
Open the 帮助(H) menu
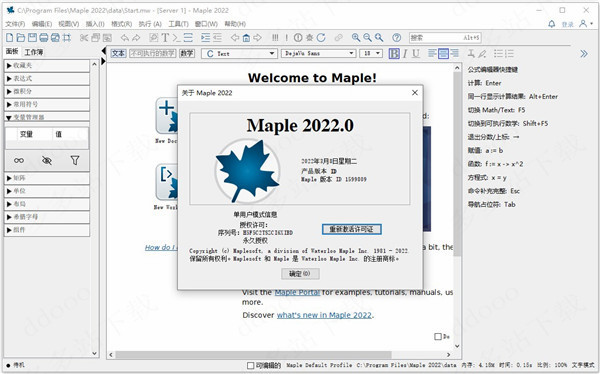(x=235, y=24)
